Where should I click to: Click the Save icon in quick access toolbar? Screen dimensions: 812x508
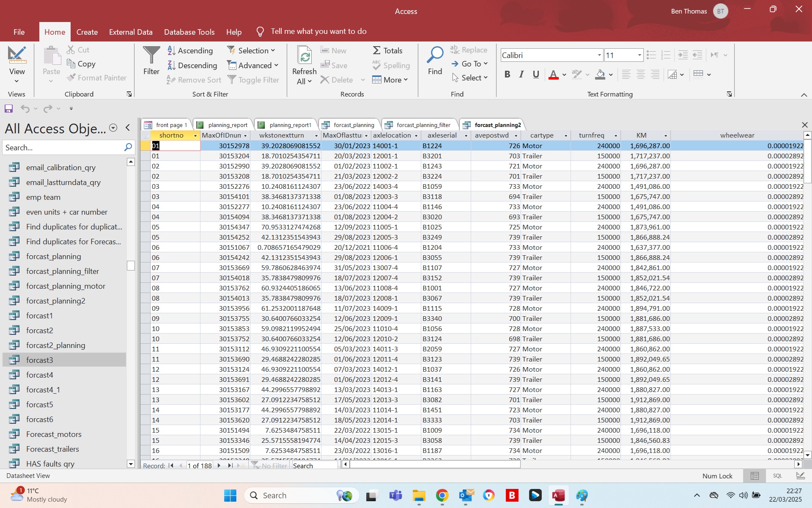point(8,109)
